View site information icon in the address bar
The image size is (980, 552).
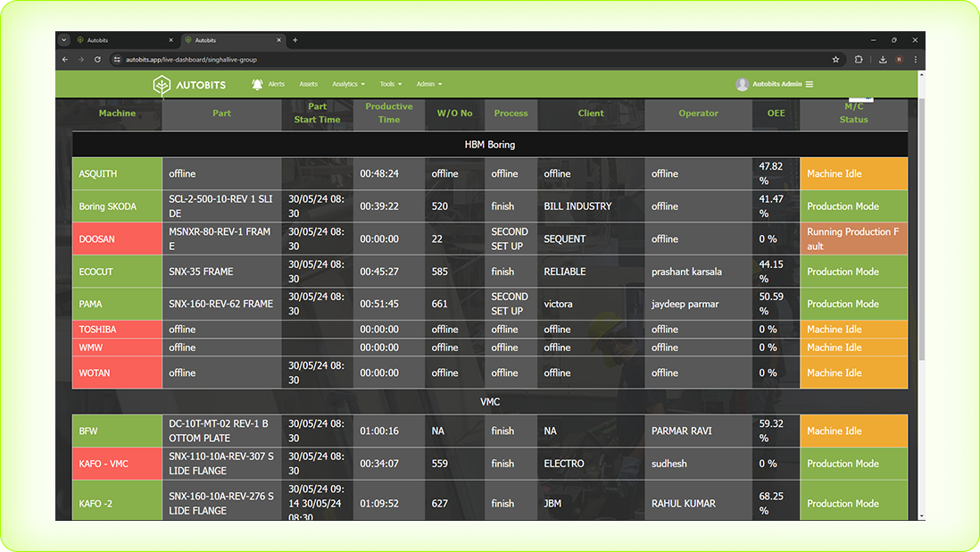[116, 59]
